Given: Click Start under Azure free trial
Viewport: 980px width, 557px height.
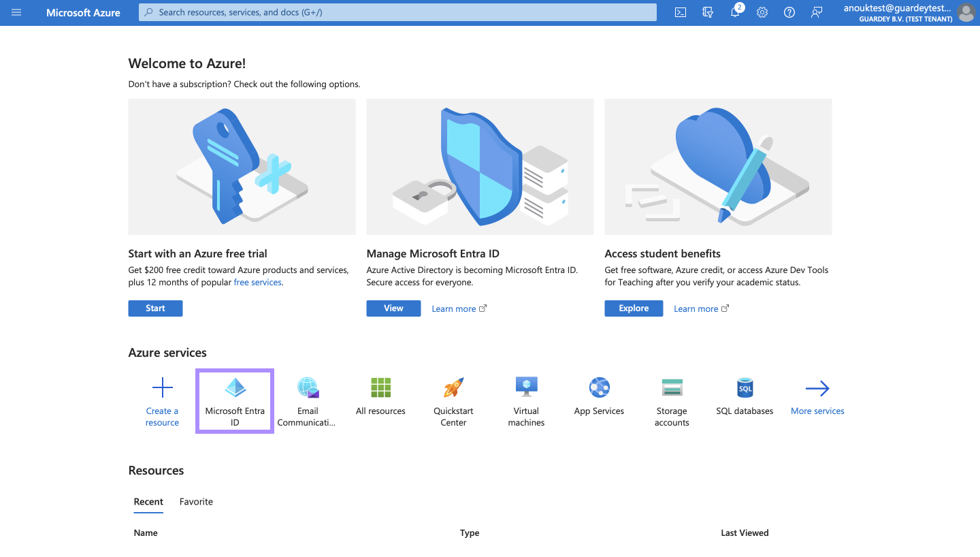Looking at the screenshot, I should point(155,308).
